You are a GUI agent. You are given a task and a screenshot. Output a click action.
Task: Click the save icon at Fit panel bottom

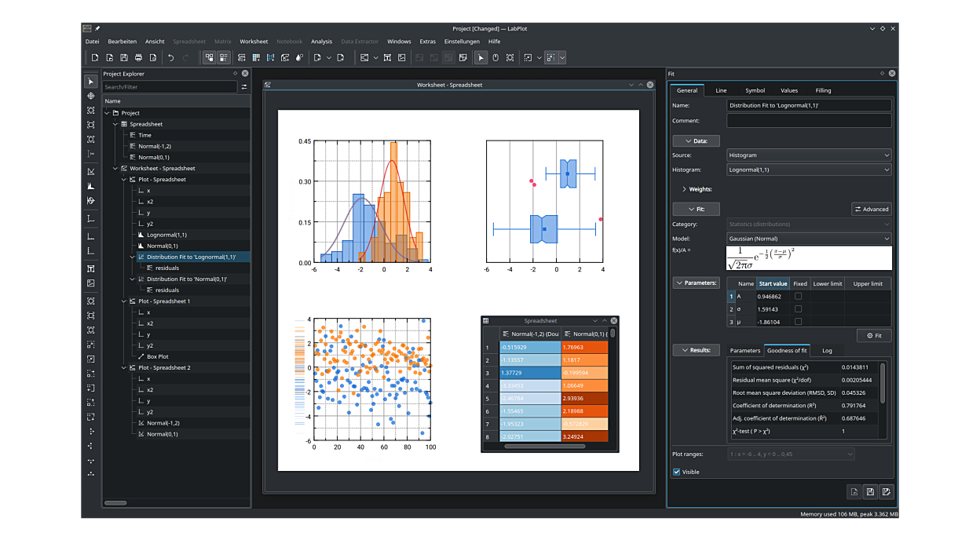click(x=870, y=492)
